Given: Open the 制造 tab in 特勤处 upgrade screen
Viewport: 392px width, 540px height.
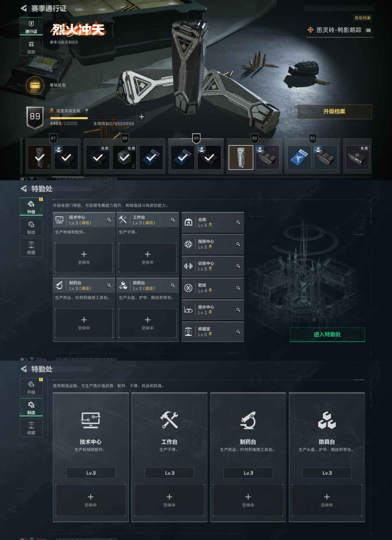Looking at the screenshot, I should coord(31,227).
